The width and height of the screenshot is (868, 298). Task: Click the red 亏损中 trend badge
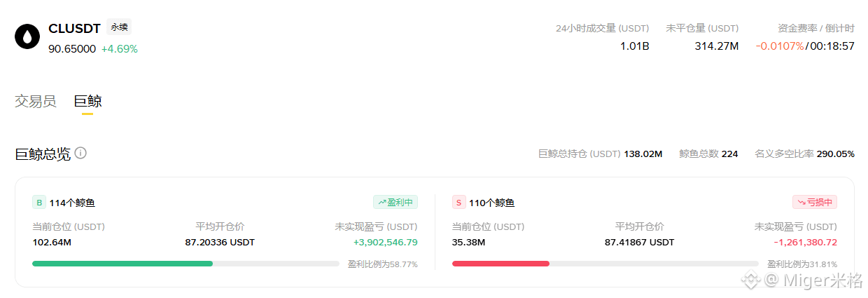[815, 203]
